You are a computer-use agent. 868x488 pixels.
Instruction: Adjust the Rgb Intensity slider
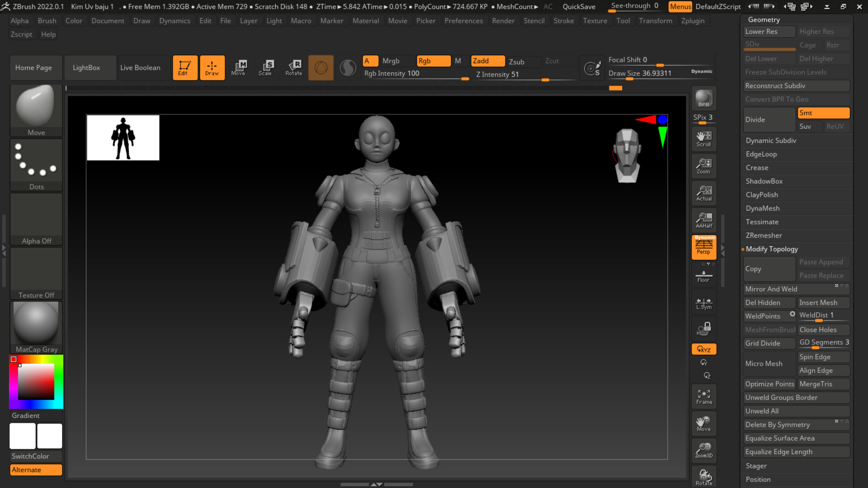click(416, 74)
